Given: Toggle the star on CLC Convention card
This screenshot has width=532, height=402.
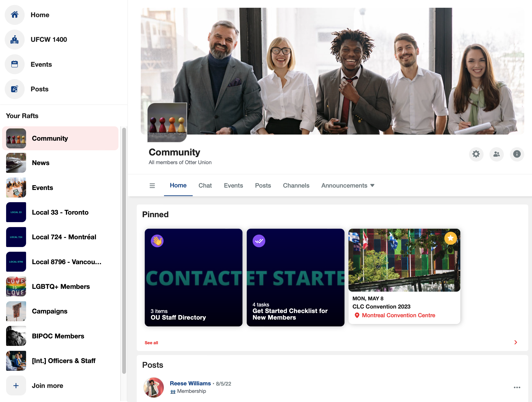Looking at the screenshot, I should (450, 238).
